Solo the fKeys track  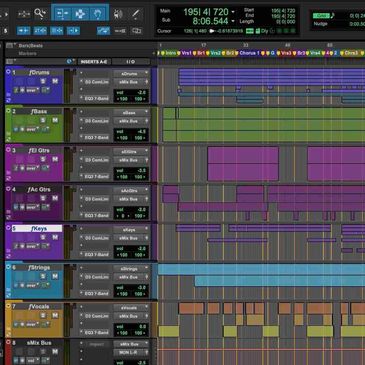coord(43,237)
